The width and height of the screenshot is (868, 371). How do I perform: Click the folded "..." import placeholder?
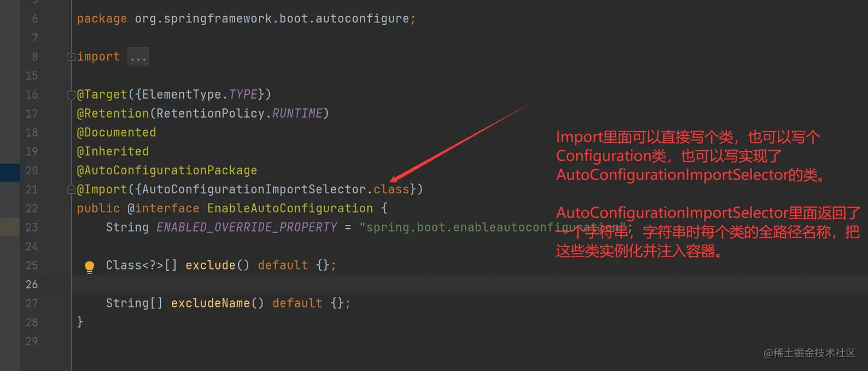pos(138,57)
